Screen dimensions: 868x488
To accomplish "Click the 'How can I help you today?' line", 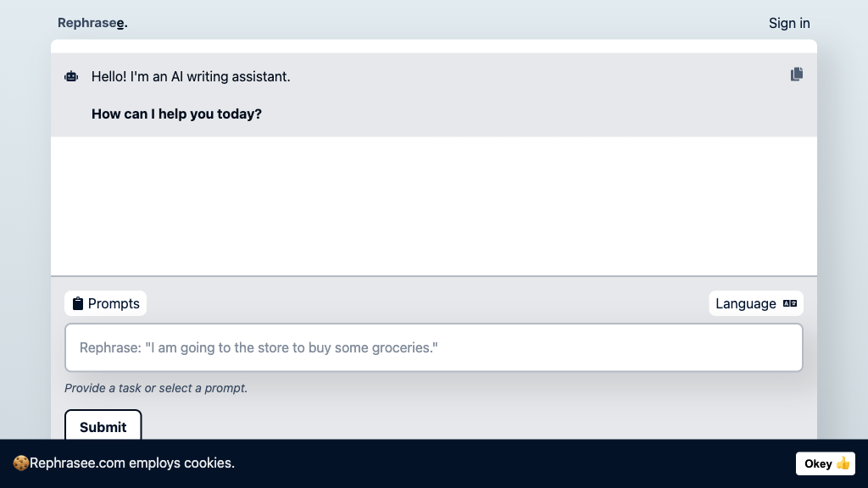I will pos(176,114).
